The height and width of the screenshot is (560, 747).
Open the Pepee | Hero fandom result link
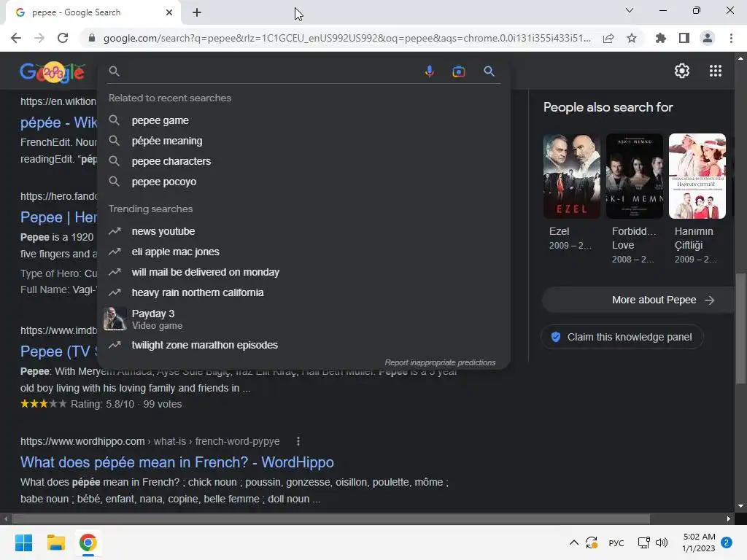pyautogui.click(x=59, y=217)
